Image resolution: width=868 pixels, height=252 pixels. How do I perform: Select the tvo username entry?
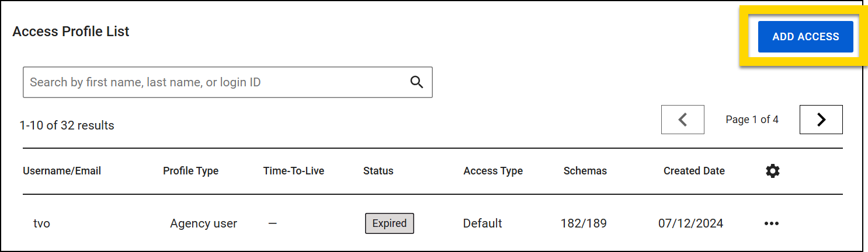[41, 223]
